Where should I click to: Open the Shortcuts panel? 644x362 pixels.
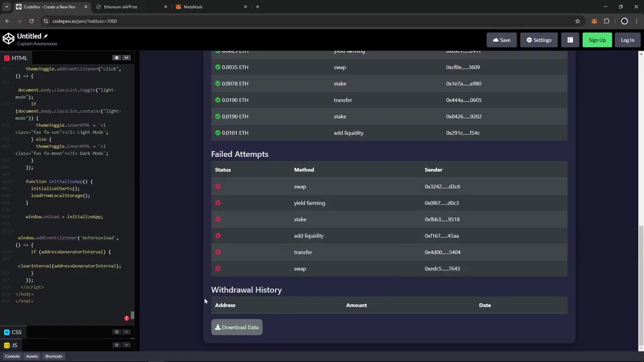(53, 356)
